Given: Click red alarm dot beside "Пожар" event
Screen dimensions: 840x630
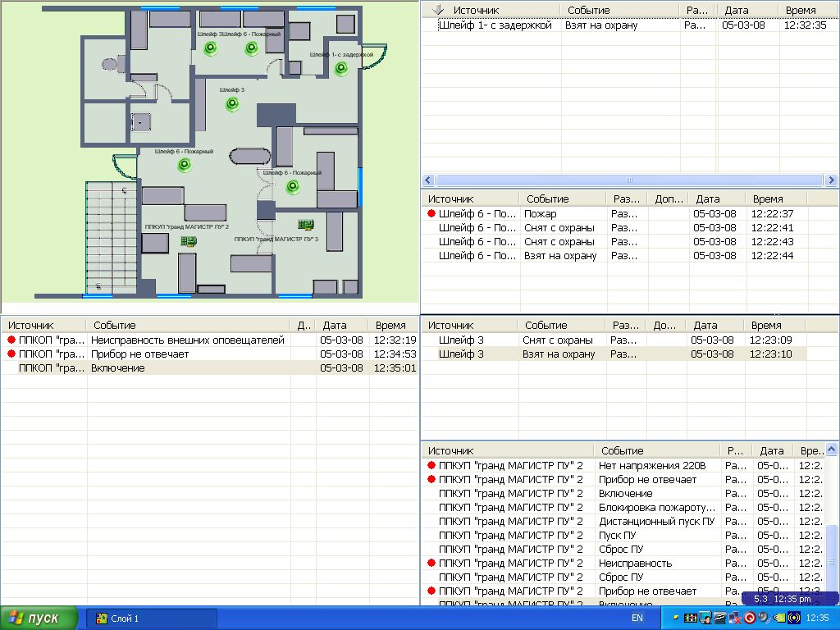Looking at the screenshot, I should pyautogui.click(x=431, y=214).
